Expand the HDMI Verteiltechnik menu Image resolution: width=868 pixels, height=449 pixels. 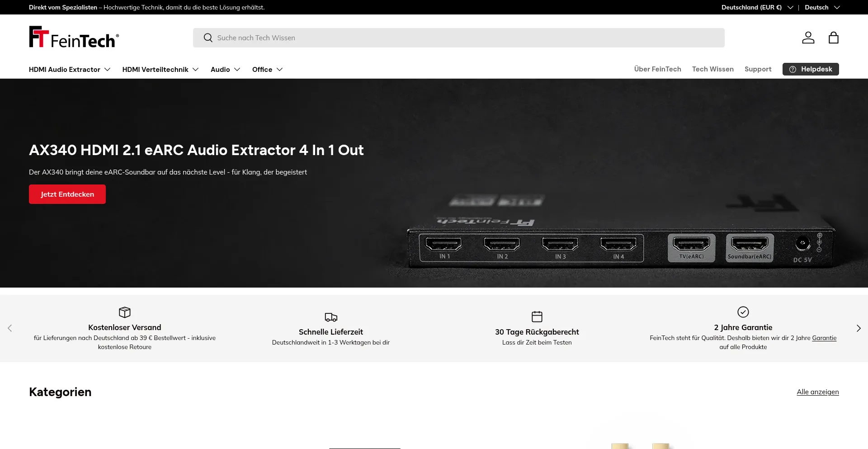click(160, 69)
